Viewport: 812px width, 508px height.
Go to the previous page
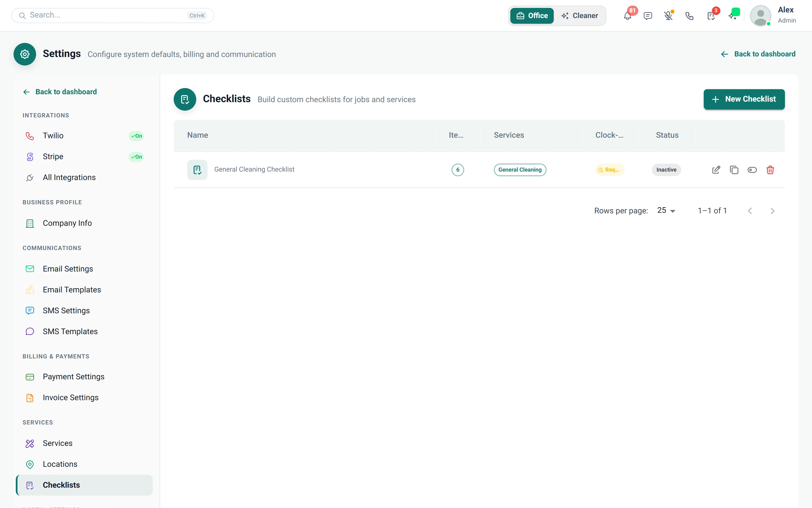pyautogui.click(x=750, y=211)
